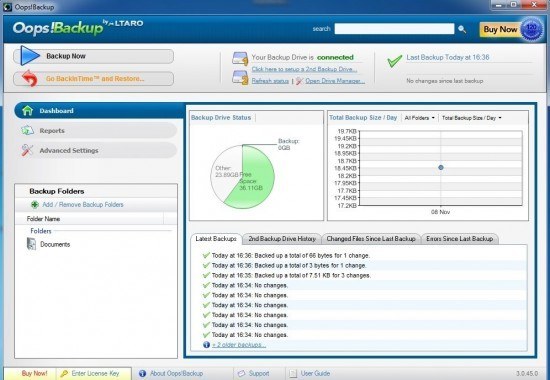Click checkmark icon beside 7.51 KB backup entry
The height and width of the screenshot is (380, 550).
coord(206,275)
